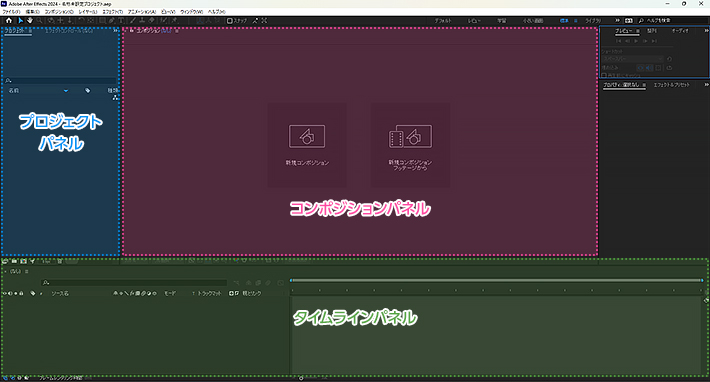Select the Zoom magnifier tool
The height and width of the screenshot is (382, 710).
[x=40, y=20]
